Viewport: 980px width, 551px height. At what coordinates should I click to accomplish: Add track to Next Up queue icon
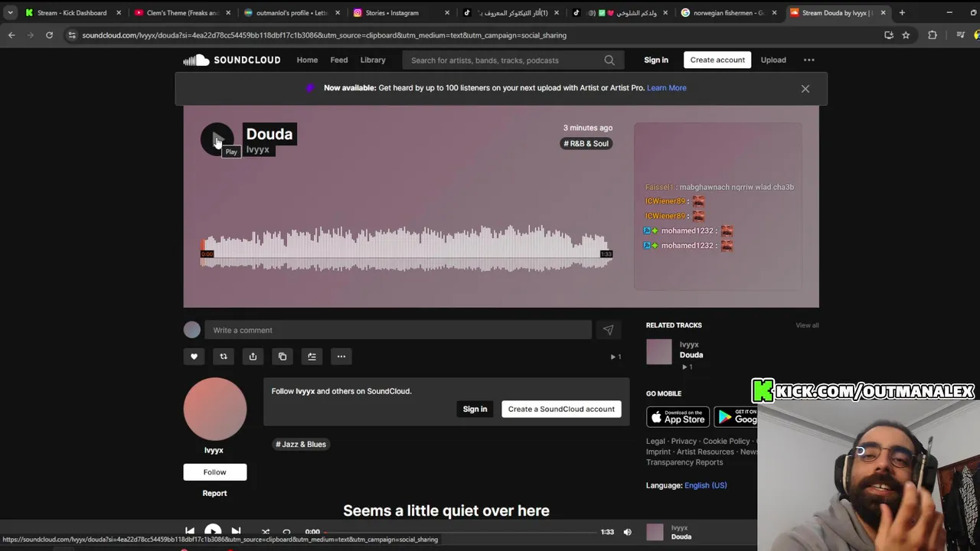(x=312, y=356)
